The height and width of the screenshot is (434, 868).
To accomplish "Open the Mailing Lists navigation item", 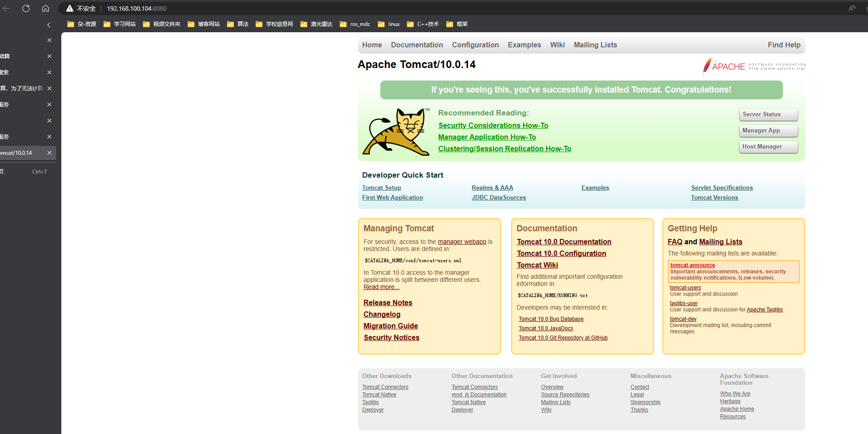I will click(x=596, y=45).
